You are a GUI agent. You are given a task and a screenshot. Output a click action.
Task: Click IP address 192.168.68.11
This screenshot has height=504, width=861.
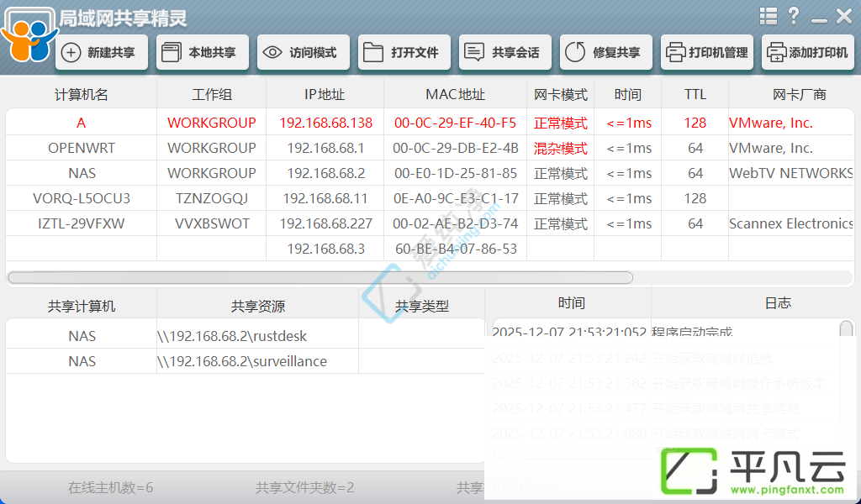pyautogui.click(x=325, y=198)
